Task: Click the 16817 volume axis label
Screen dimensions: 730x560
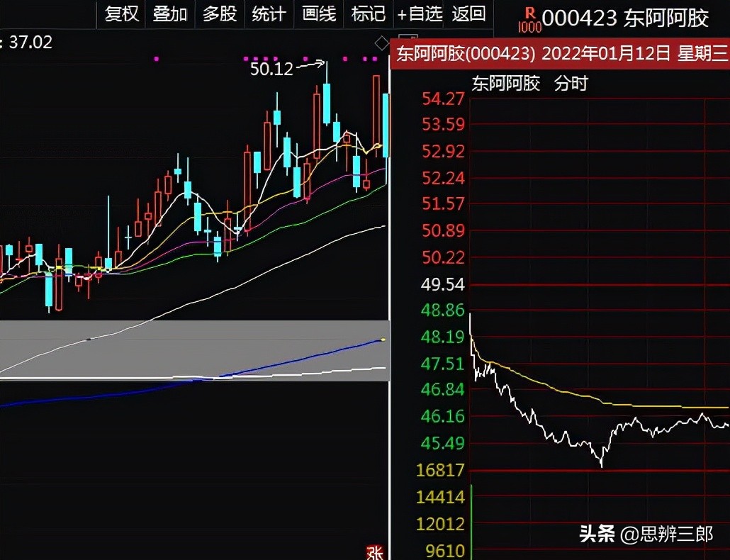Action: click(440, 470)
